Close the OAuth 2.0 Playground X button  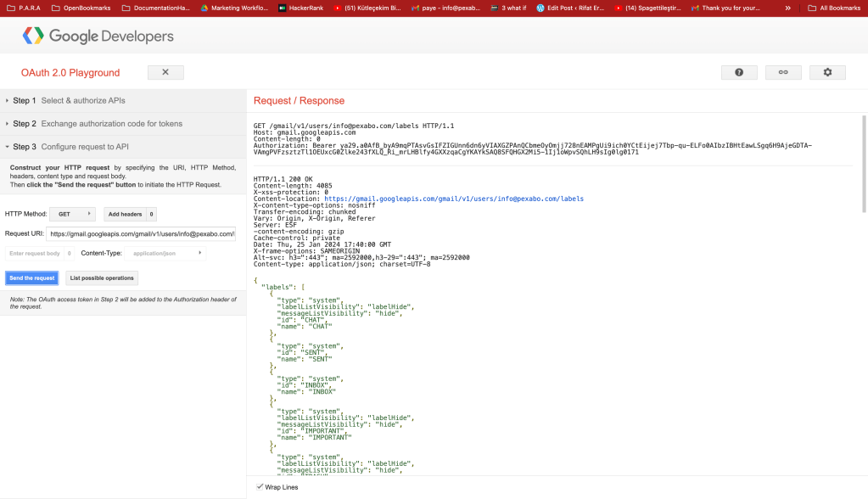pos(165,72)
